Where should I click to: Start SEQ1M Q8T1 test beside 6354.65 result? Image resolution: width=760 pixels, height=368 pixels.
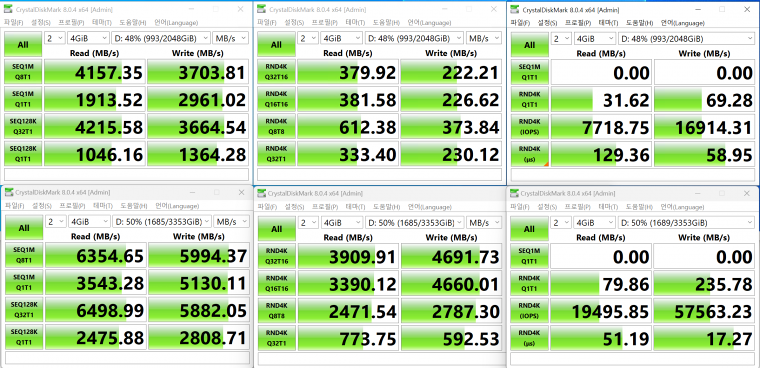point(23,256)
